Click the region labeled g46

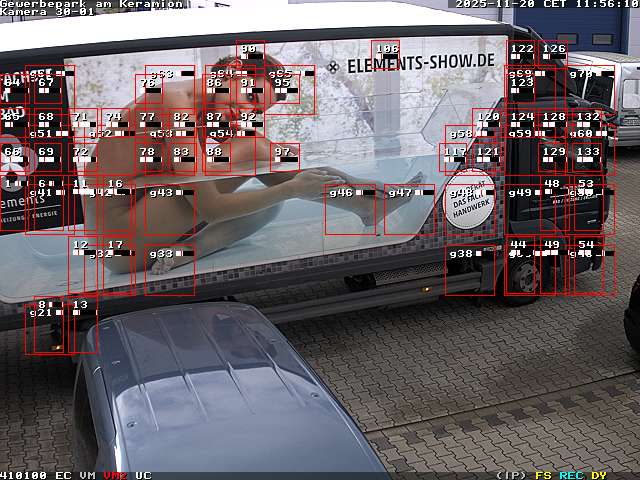[350, 209]
